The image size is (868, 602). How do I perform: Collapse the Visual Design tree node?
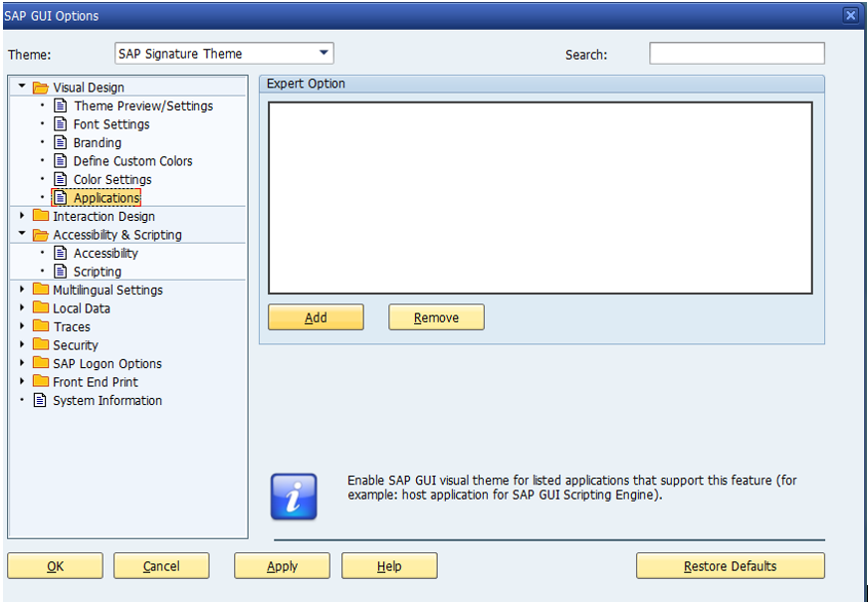tap(22, 87)
